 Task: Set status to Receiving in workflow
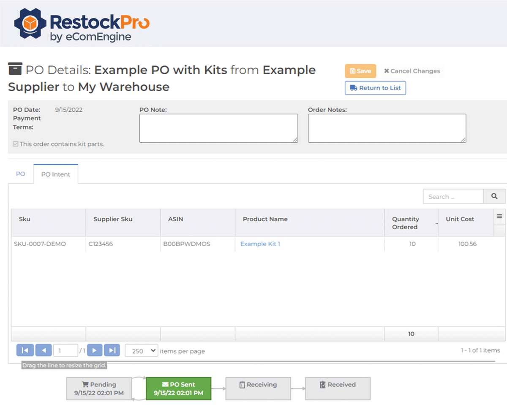tap(258, 388)
